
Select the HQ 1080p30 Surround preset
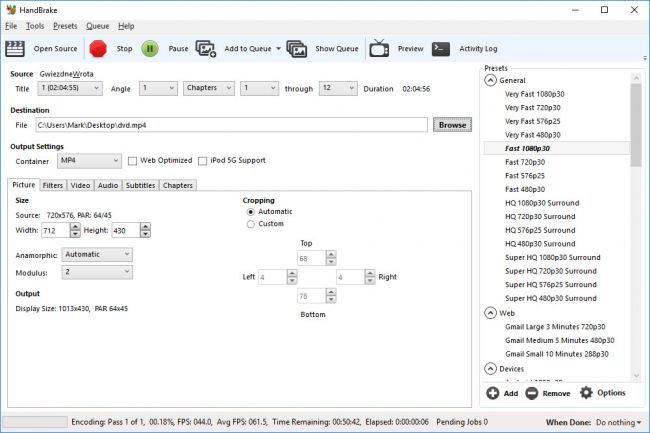[x=540, y=203]
